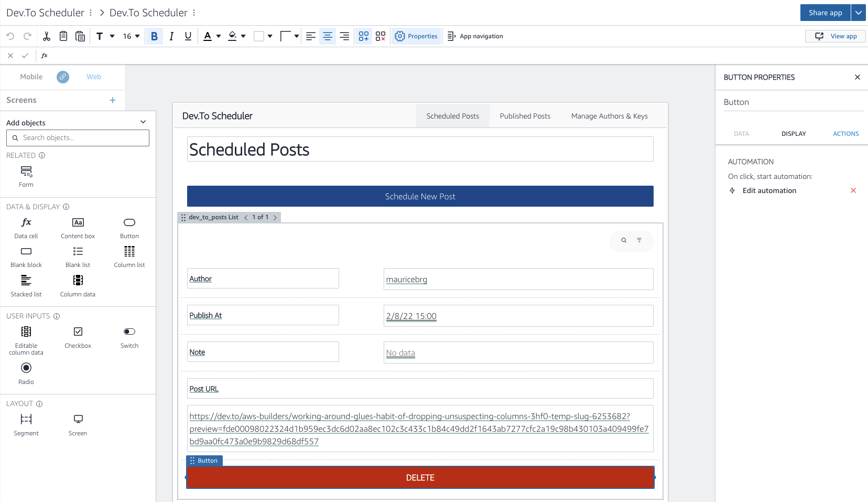Align text left

311,36
